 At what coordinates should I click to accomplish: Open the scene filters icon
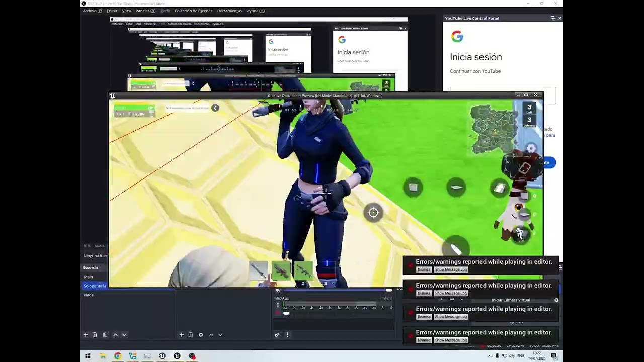click(105, 335)
